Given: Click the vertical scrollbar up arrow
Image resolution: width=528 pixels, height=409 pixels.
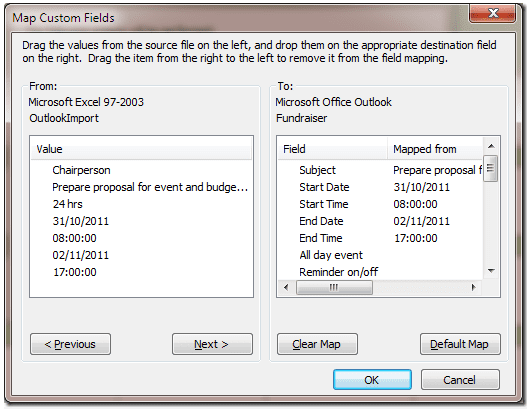Looking at the screenshot, I should (491, 146).
